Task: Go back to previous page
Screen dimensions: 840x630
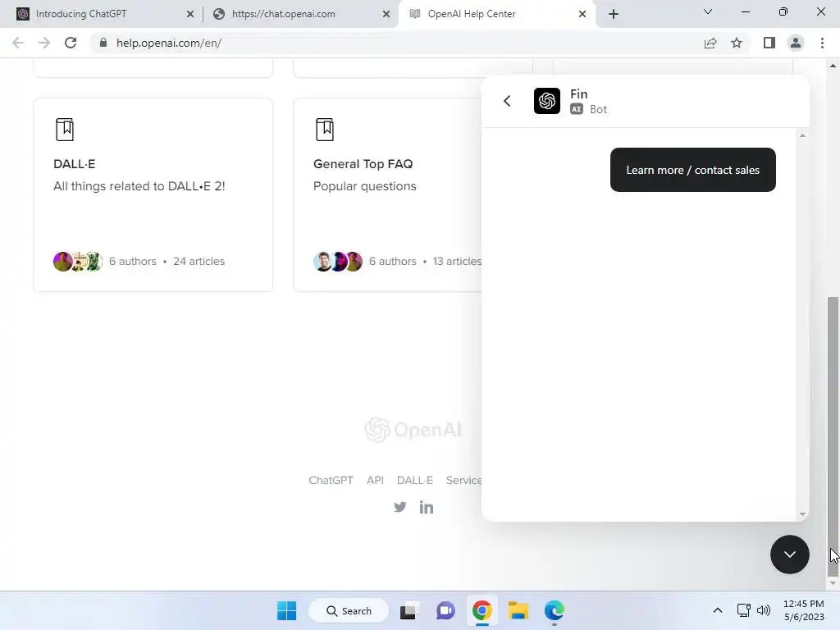Action: click(18, 43)
